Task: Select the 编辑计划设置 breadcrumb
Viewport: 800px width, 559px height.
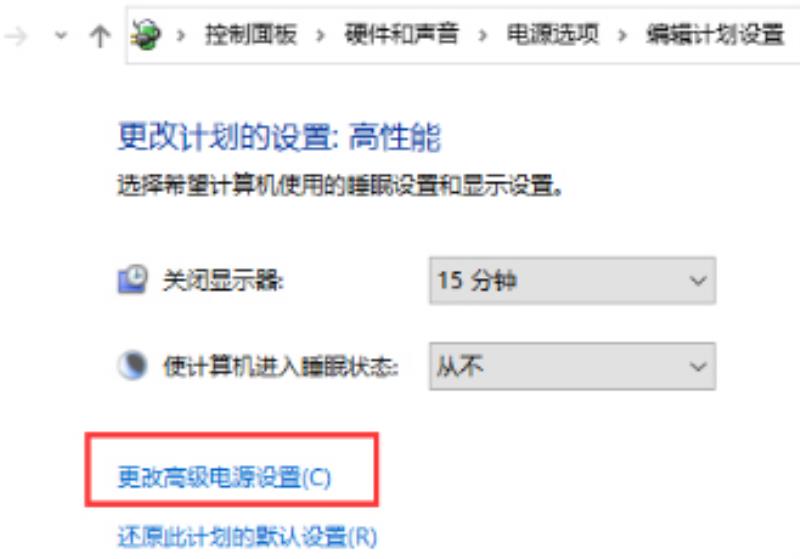Action: pyautogui.click(x=715, y=35)
